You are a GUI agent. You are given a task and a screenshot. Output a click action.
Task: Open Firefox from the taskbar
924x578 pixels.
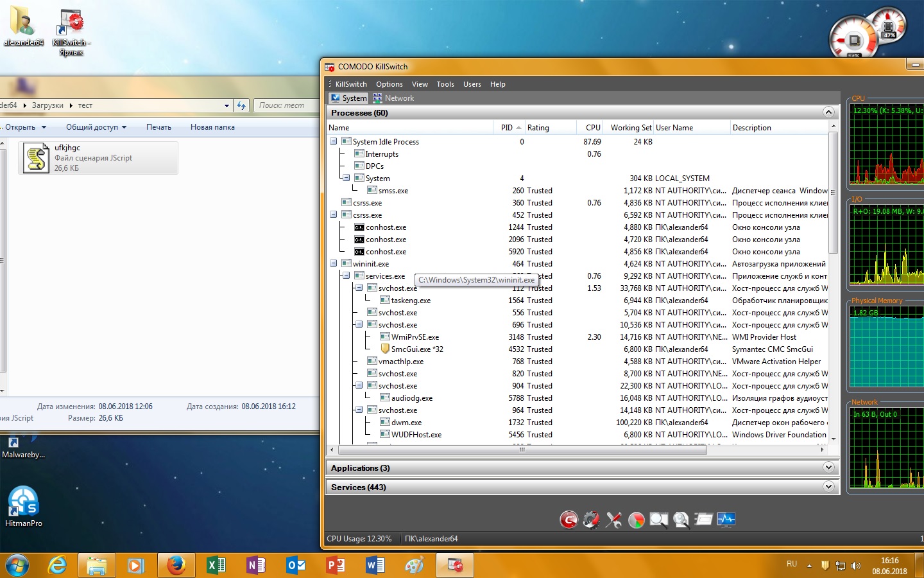pos(176,565)
